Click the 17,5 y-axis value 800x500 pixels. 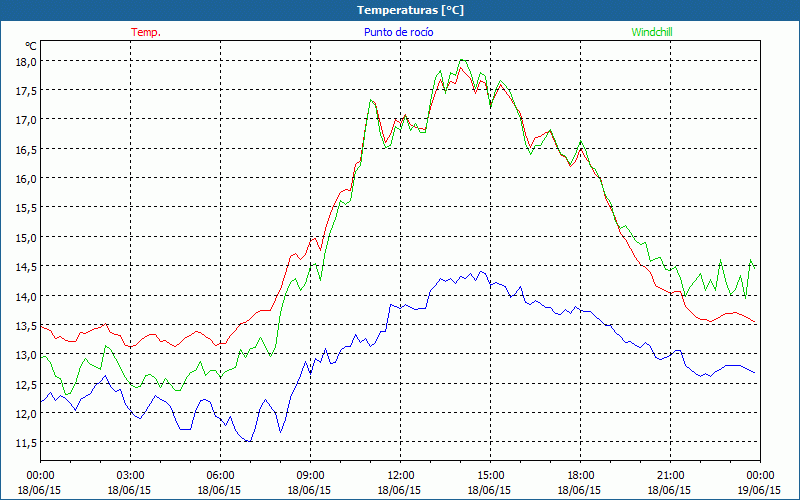point(27,90)
